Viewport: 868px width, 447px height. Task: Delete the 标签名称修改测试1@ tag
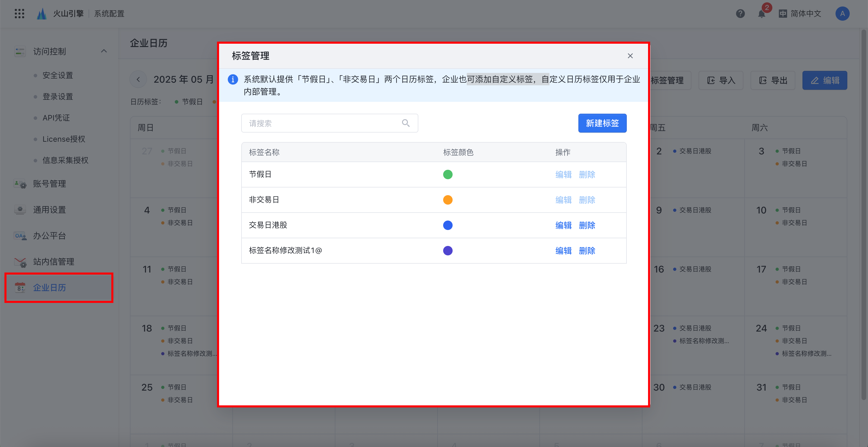pos(587,251)
